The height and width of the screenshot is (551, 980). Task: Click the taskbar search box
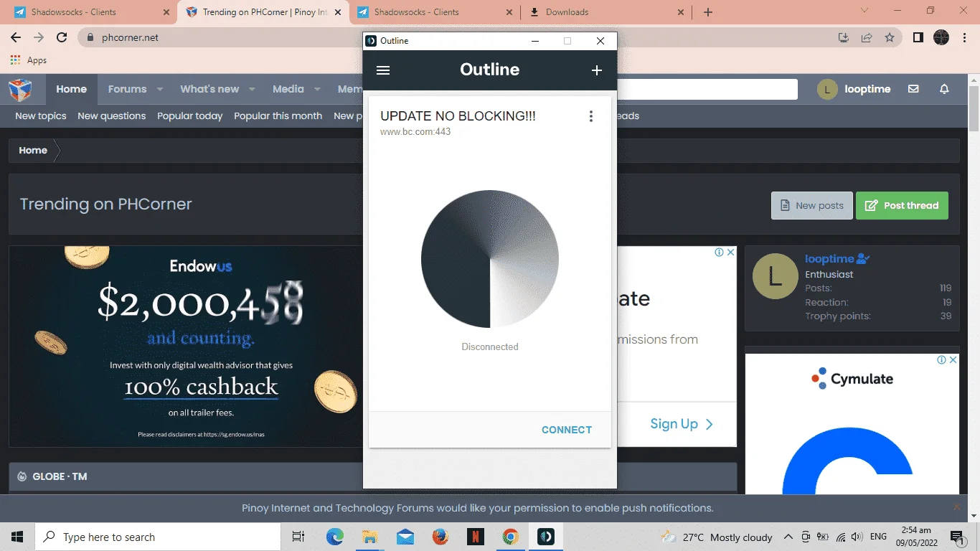[158, 537]
